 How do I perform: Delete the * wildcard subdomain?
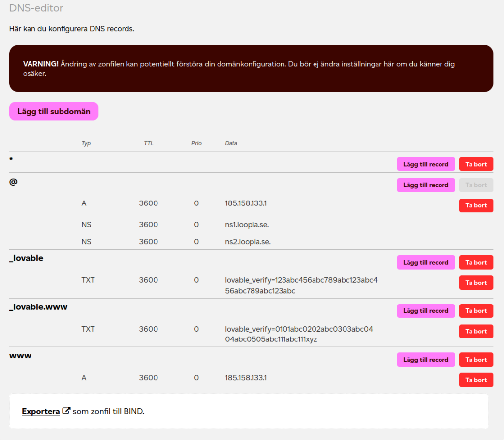pyautogui.click(x=476, y=164)
